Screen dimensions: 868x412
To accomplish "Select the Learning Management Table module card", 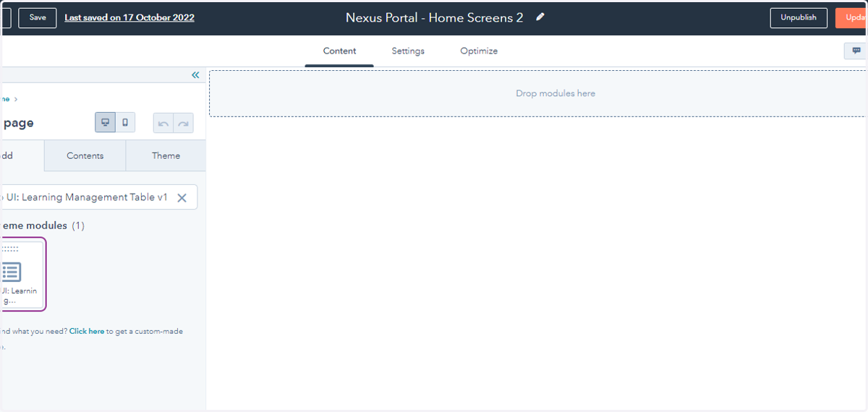I will click(22, 274).
